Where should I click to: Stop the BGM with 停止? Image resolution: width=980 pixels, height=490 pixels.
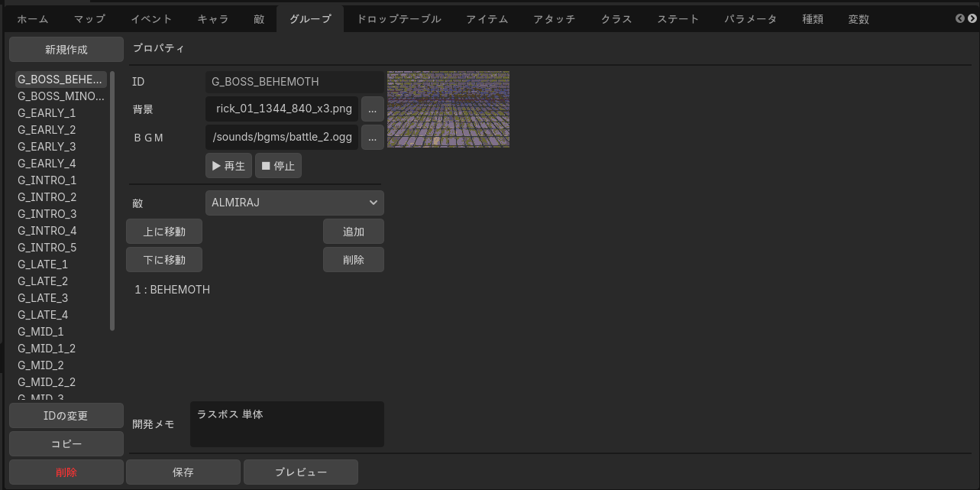(278, 166)
